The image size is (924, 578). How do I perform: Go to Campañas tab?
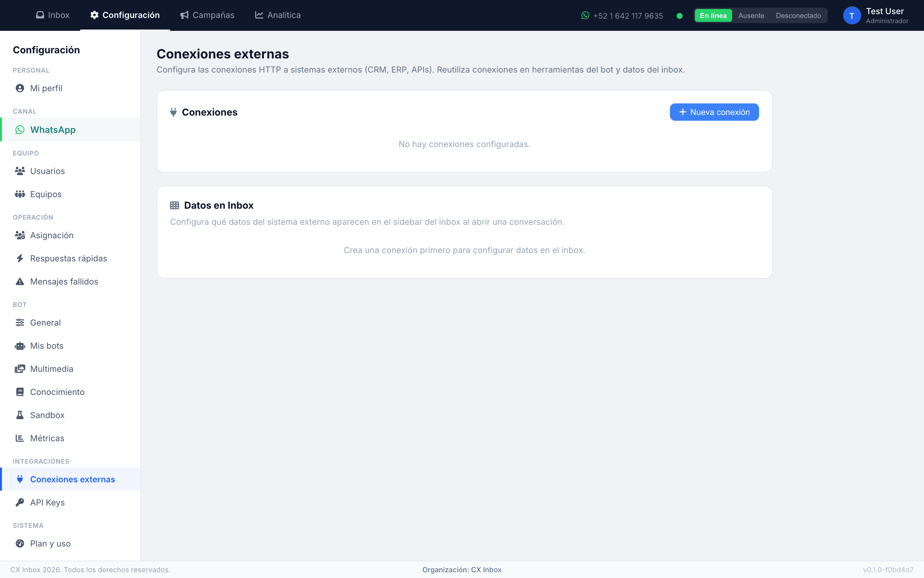(207, 15)
